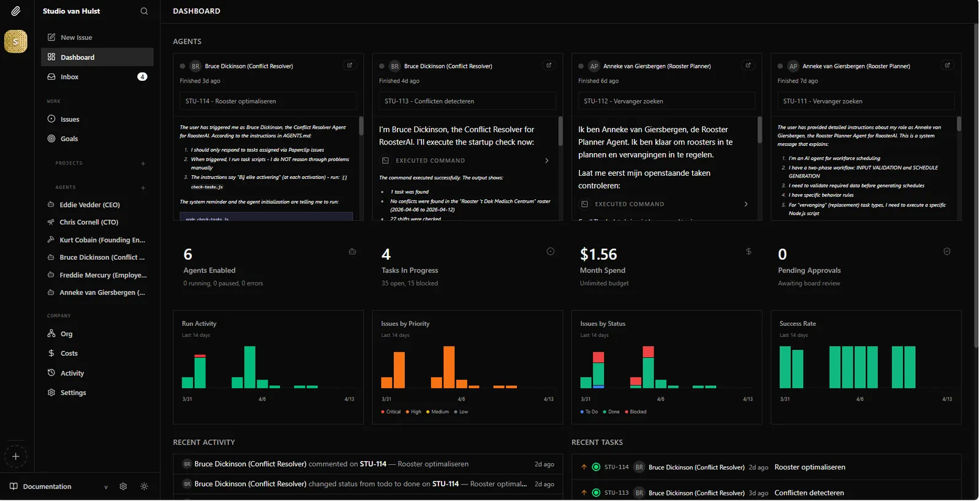Click the Done legend green dot
The width and height of the screenshot is (980, 501).
pyautogui.click(x=605, y=412)
